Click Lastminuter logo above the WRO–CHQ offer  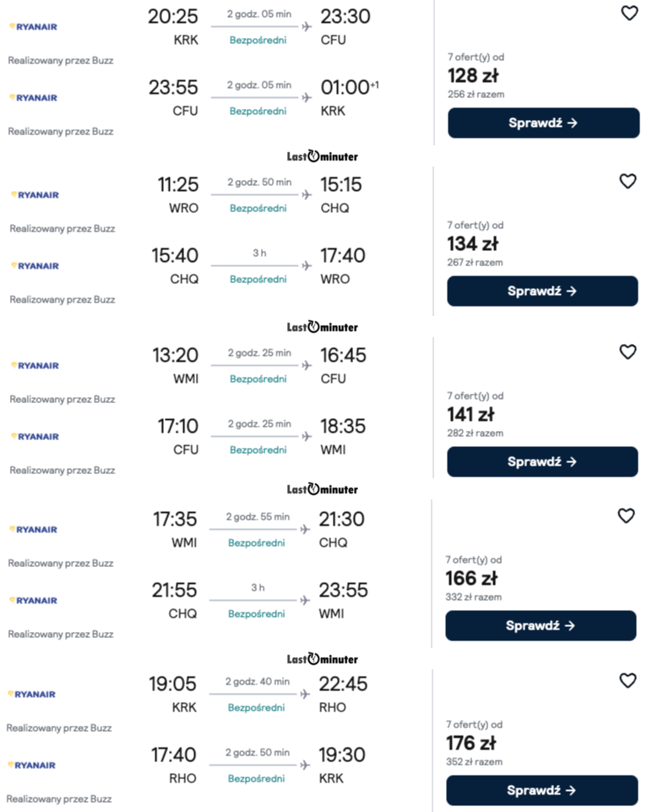(x=322, y=156)
